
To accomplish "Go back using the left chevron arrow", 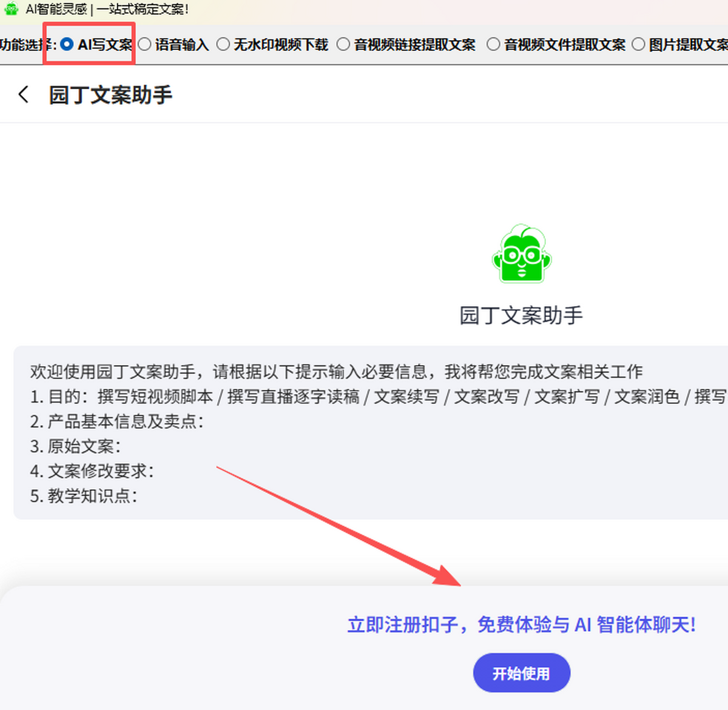I will (24, 95).
